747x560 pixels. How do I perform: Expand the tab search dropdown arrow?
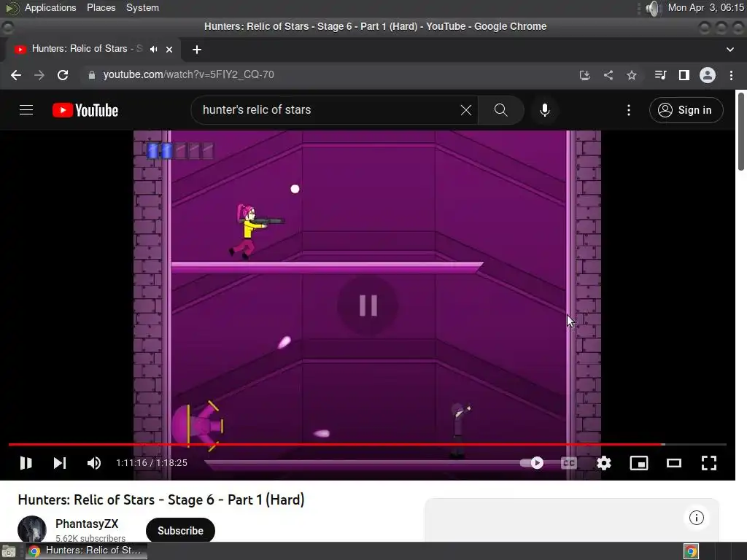point(729,50)
